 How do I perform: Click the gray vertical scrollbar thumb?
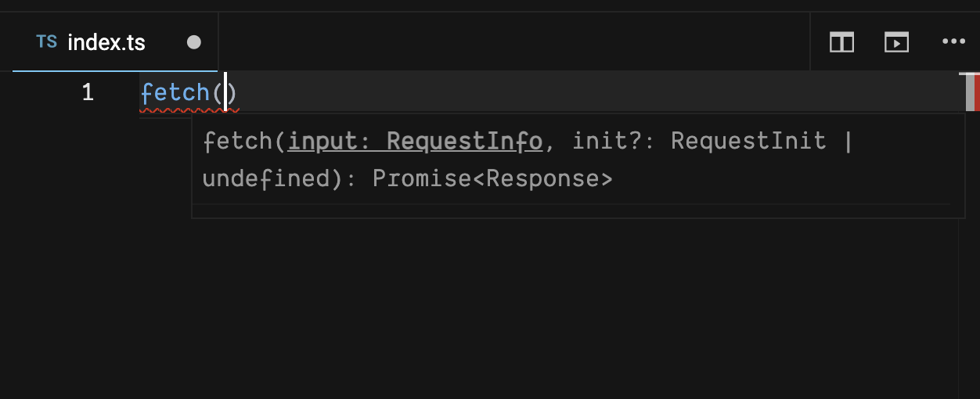click(x=970, y=91)
